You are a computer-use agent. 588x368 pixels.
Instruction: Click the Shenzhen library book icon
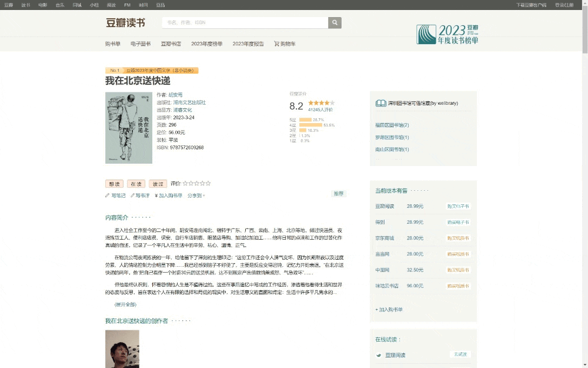point(380,103)
